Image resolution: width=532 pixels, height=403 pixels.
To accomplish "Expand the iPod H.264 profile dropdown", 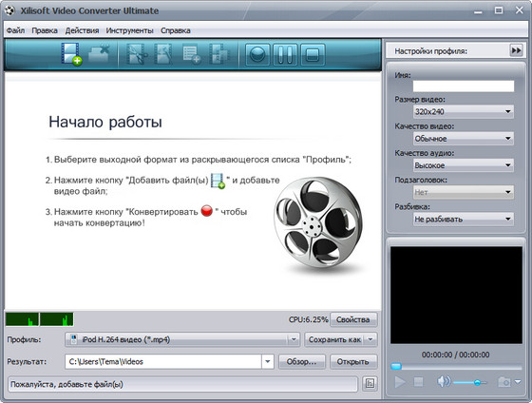I will click(x=182, y=339).
